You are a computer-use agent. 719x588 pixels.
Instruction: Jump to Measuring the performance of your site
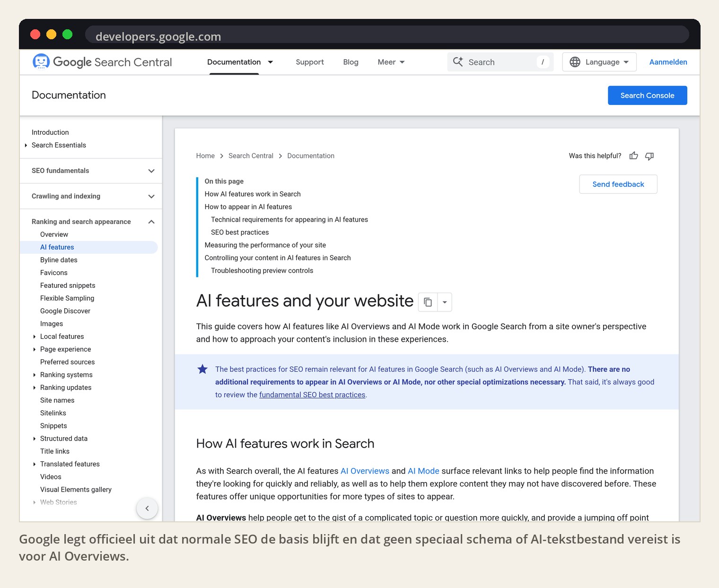265,245
